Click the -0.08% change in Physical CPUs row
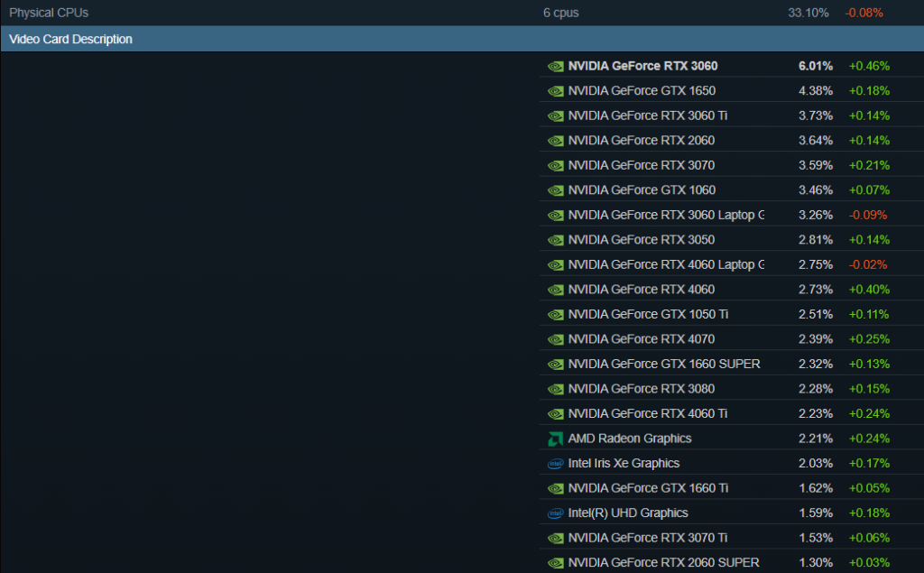Viewport: 924px width, 573px height. coord(864,13)
